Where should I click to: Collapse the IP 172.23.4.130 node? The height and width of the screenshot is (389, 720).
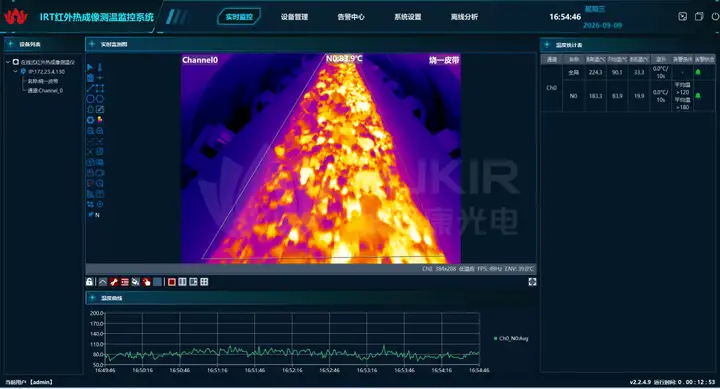tap(16, 72)
